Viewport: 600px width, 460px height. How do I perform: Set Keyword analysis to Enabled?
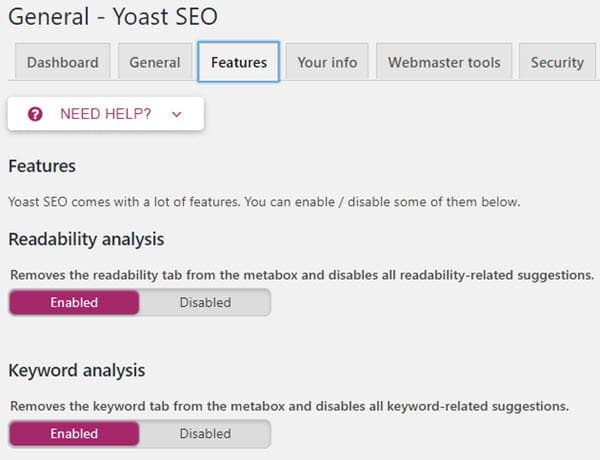pyautogui.click(x=74, y=434)
